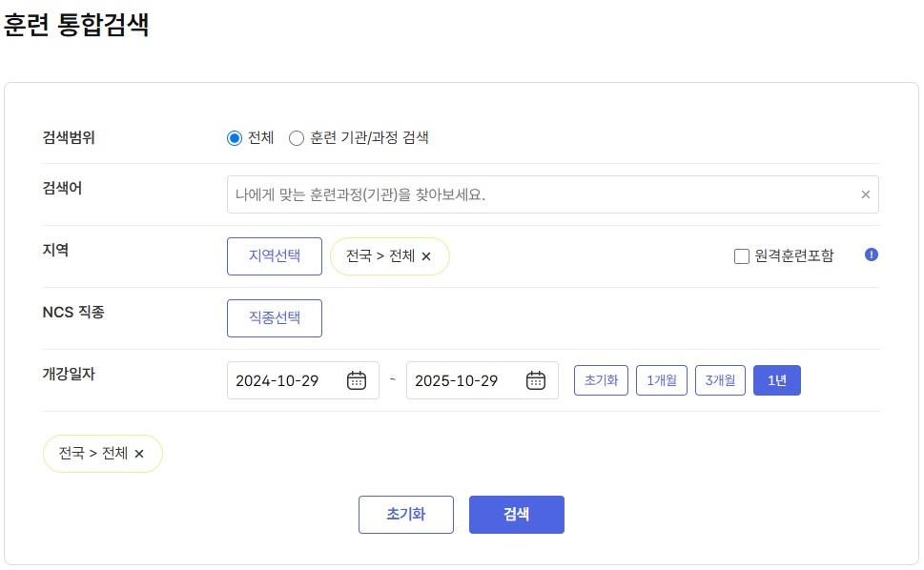Enable the 원격훈련포함 checkbox

(740, 254)
